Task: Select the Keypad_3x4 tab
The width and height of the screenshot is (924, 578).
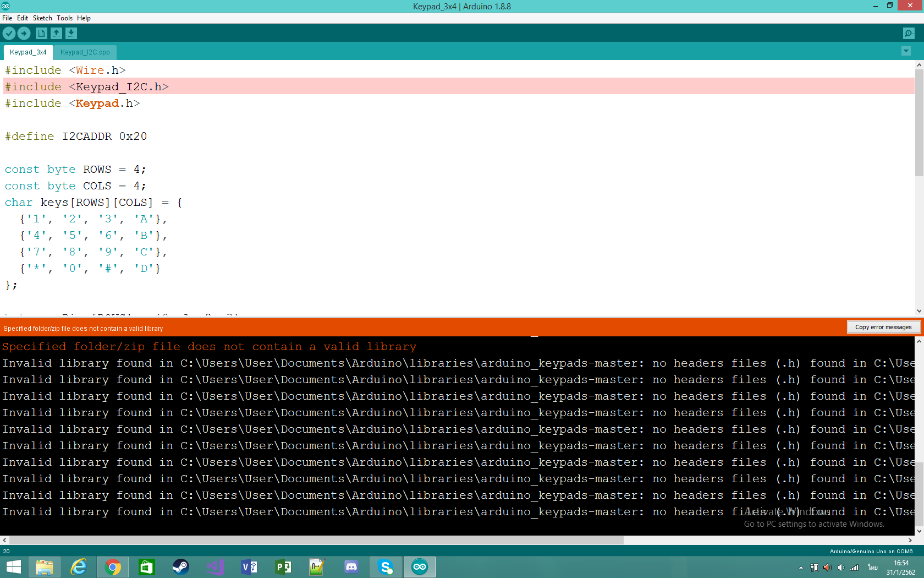Action: 28,52
